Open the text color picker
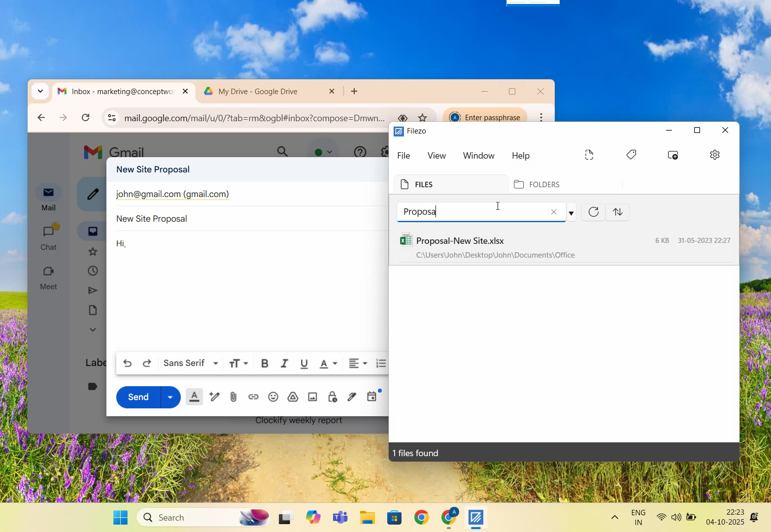The height and width of the screenshot is (532, 771). 328,364
